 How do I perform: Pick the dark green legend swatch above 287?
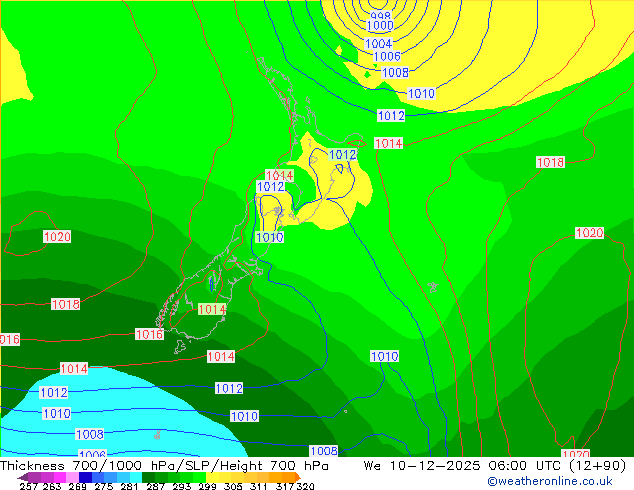tap(148, 477)
